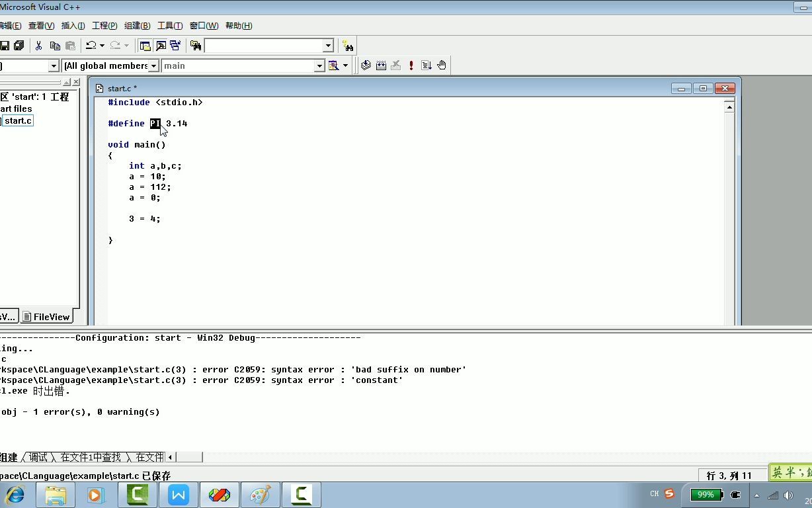This screenshot has height=508, width=812.
Task: Close the workspace panel with X
Action: [x=76, y=82]
